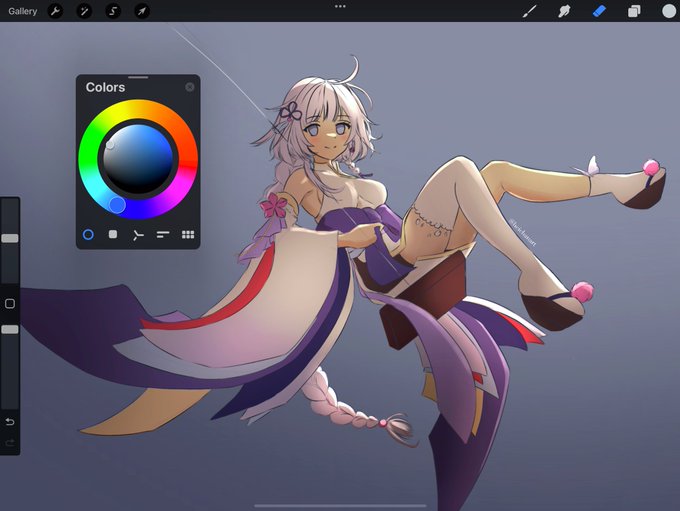This screenshot has height=511, width=680.
Task: Select the Brush tool
Action: coord(530,11)
